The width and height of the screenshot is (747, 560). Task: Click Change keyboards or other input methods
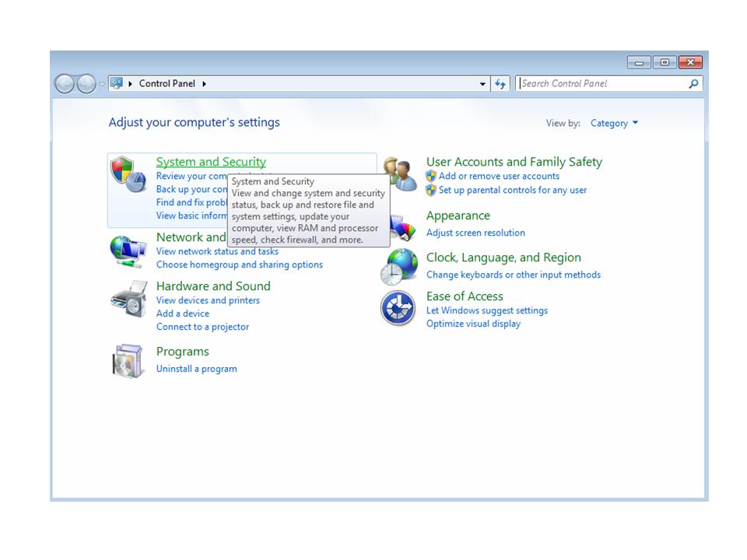(x=513, y=275)
